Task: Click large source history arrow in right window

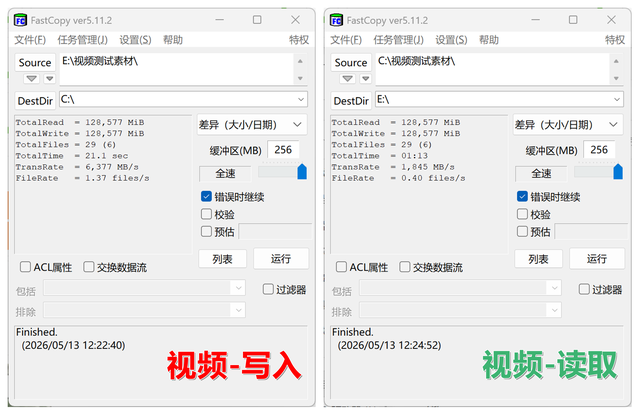Action: click(347, 78)
